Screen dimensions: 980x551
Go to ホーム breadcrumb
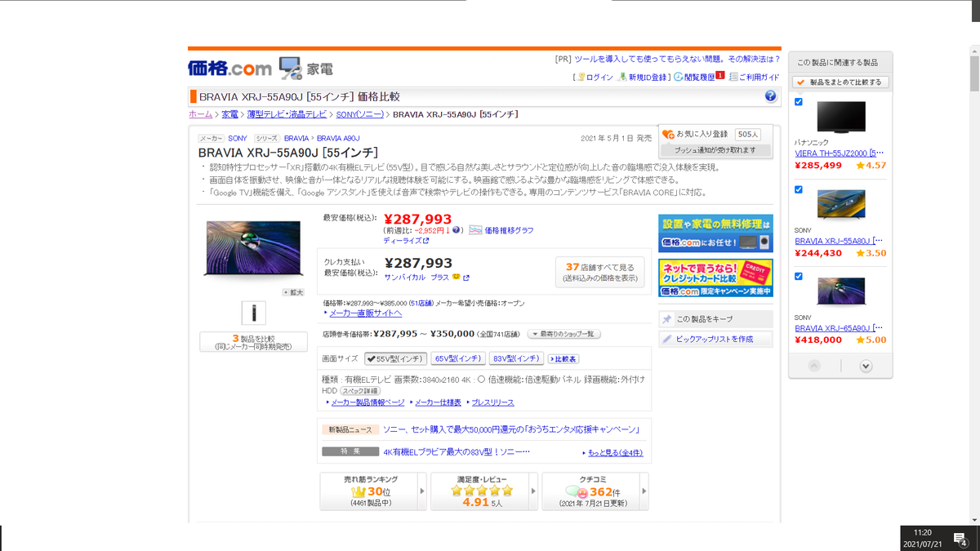[x=201, y=114]
